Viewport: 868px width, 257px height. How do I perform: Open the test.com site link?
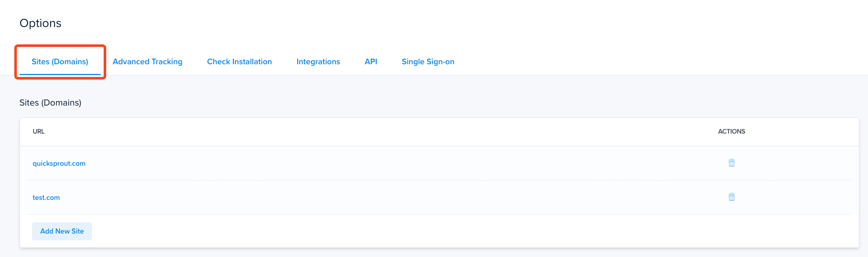[46, 198]
